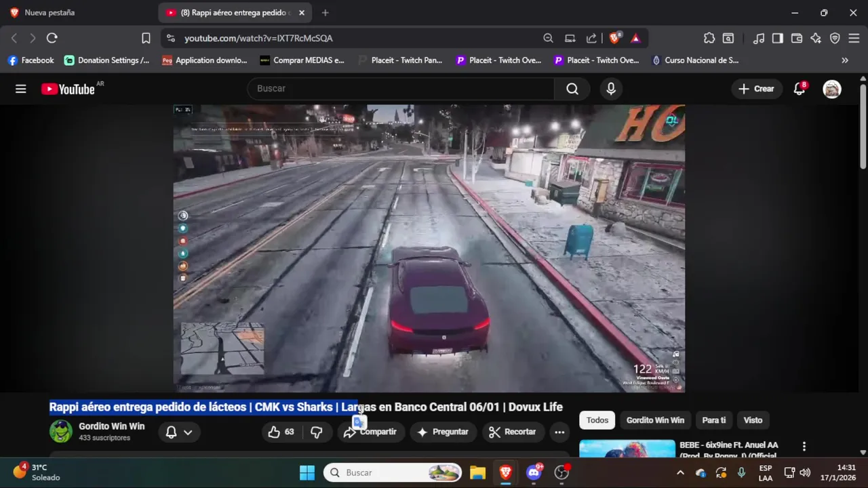Open File Explorer from the taskbar
This screenshot has width=868, height=488.
[477, 472]
